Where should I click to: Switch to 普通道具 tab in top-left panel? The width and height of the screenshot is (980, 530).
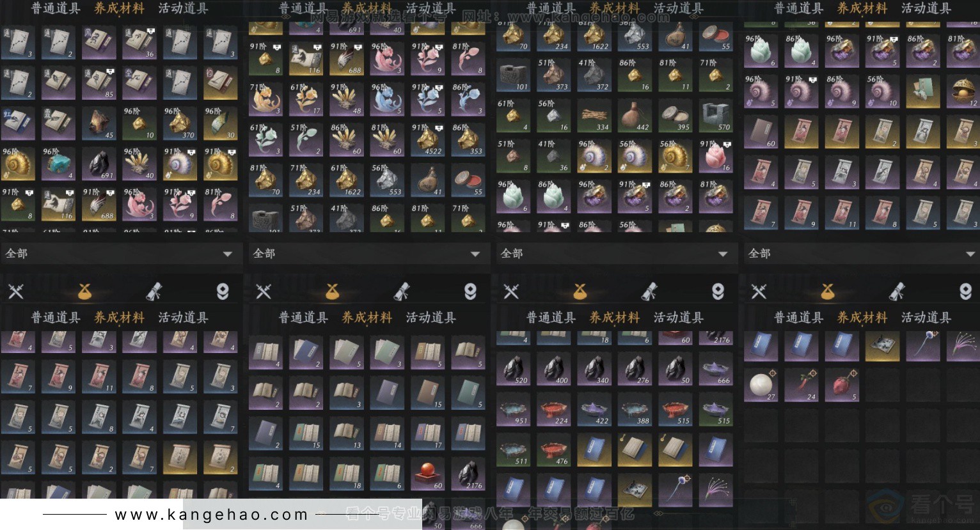point(56,8)
